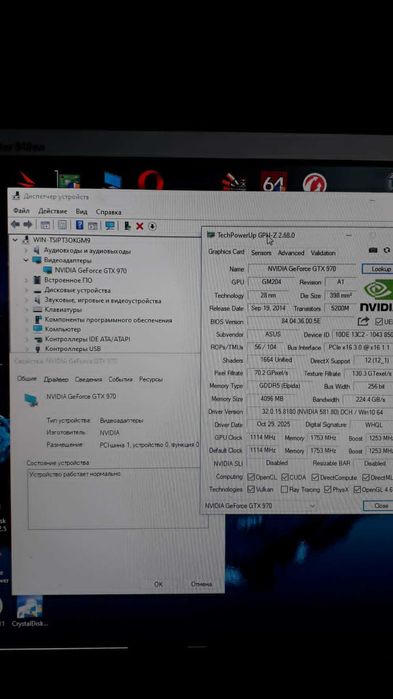
Task: Open the Драйвер tab in properties dialog
Action: coord(56,379)
